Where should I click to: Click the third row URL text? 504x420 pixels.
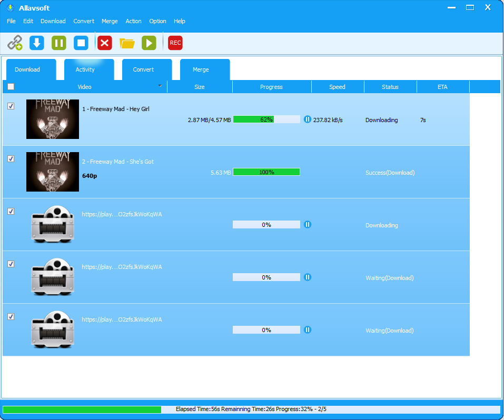122,214
